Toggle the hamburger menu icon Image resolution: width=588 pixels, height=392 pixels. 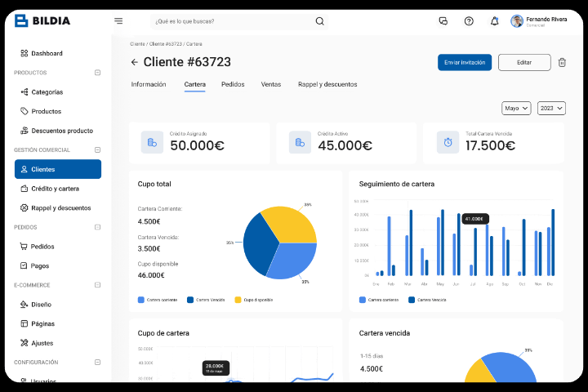click(x=118, y=21)
